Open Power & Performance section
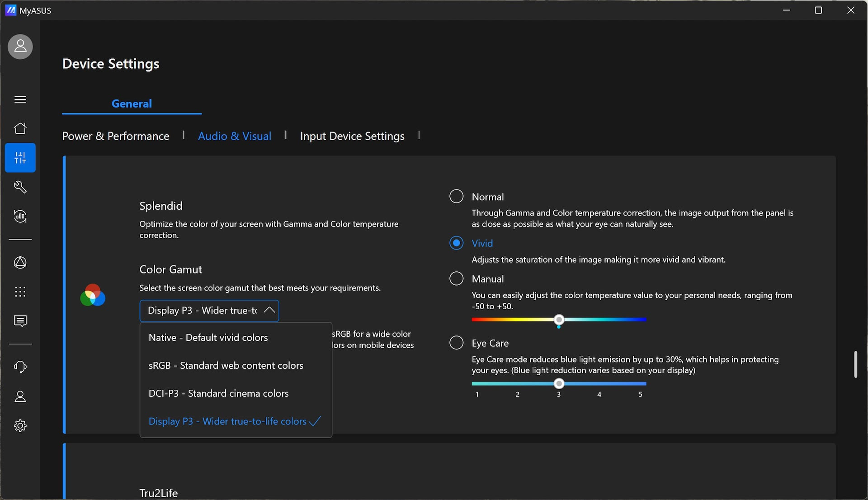The height and width of the screenshot is (500, 868). pyautogui.click(x=116, y=136)
